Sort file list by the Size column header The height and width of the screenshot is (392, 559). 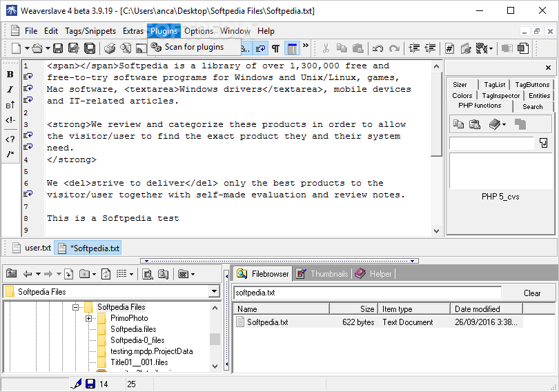353,309
